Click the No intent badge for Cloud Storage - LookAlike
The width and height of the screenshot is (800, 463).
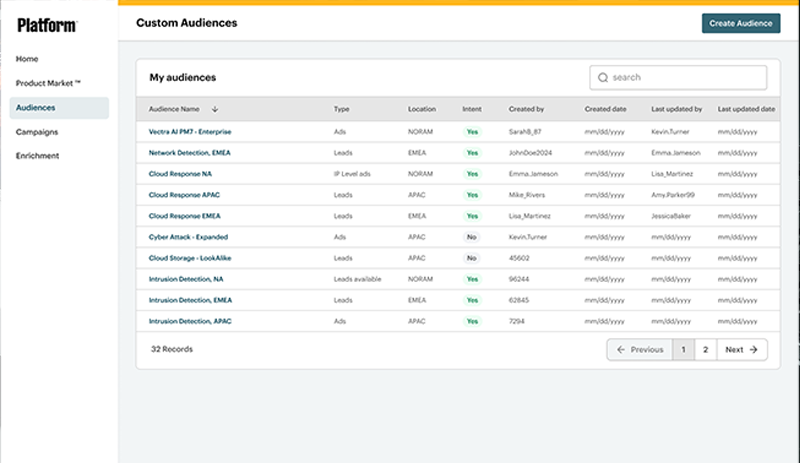pos(472,258)
